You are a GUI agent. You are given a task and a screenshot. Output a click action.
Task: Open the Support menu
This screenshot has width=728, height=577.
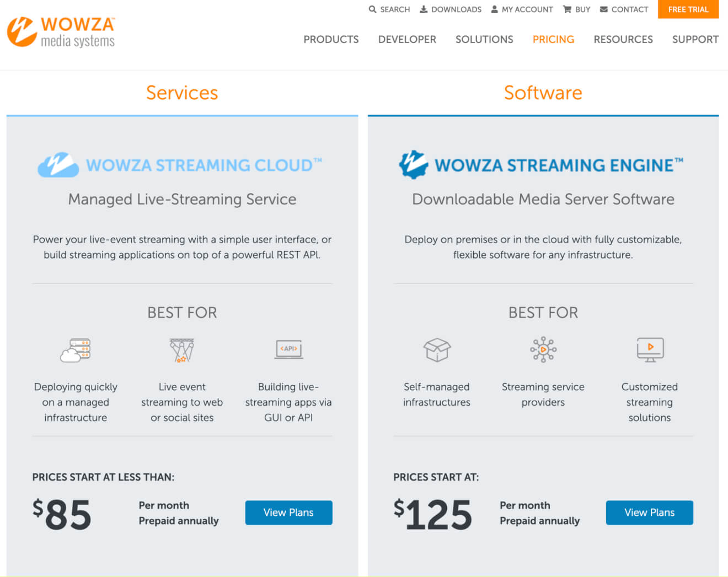pyautogui.click(x=695, y=40)
